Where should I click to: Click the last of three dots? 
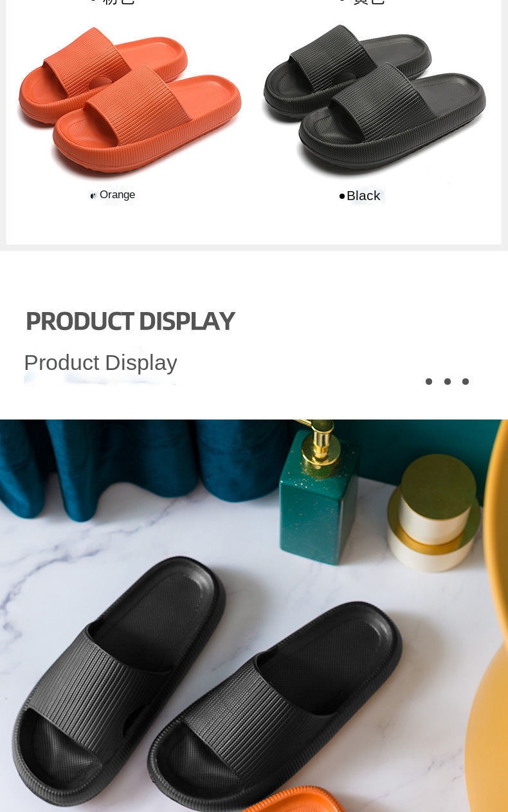click(x=466, y=382)
